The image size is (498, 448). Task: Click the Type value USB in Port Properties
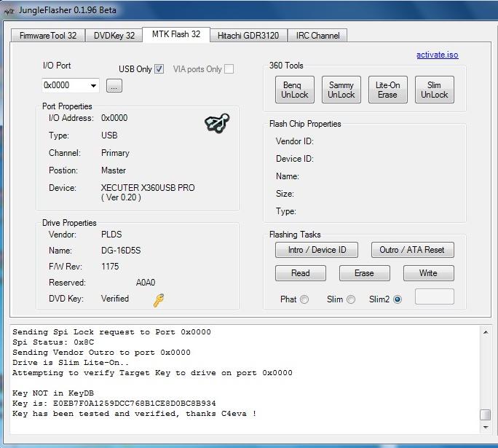tap(109, 135)
